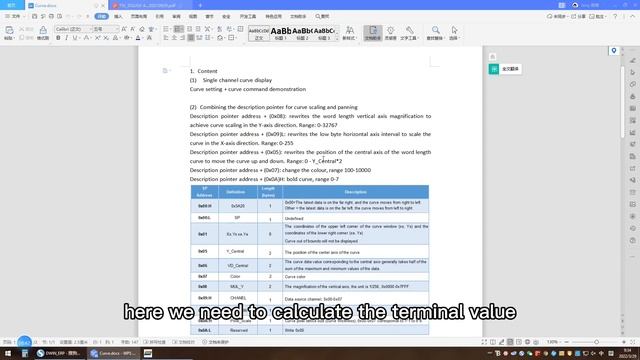
Task: Center align the paragraph
Action: pyautogui.click(x=174, y=38)
